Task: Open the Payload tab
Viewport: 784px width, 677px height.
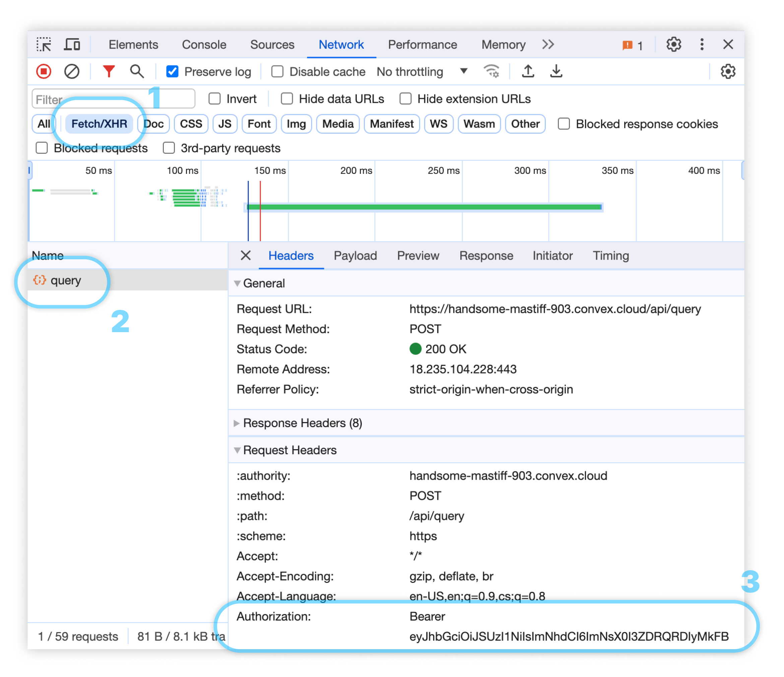Action: click(x=355, y=256)
